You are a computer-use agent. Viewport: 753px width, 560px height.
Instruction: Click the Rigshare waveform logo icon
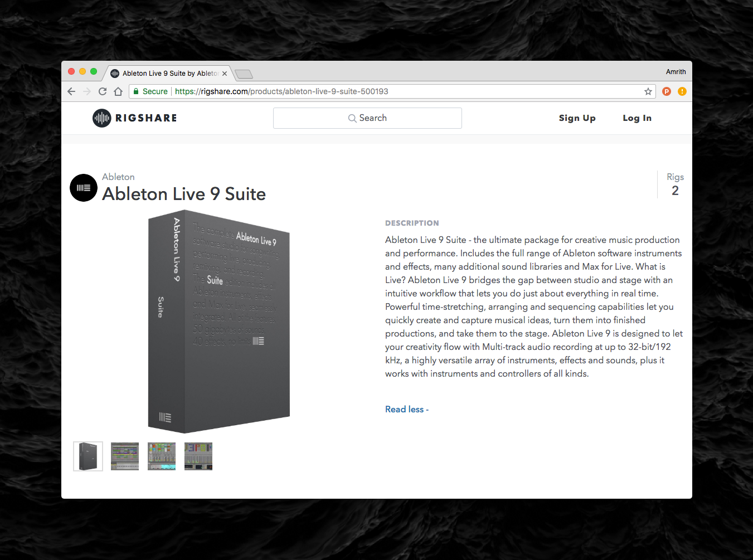pos(102,118)
